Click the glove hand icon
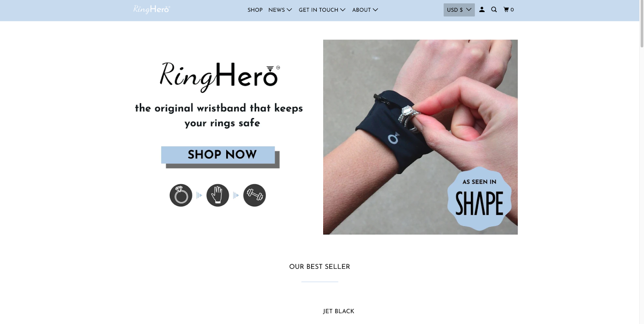This screenshot has width=644, height=324. (218, 195)
